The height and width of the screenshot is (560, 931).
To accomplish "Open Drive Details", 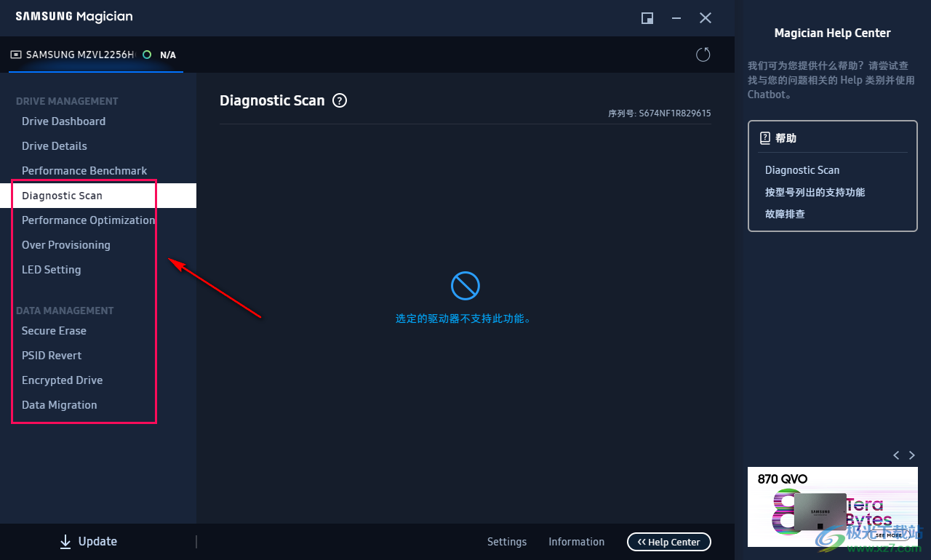I will point(55,146).
